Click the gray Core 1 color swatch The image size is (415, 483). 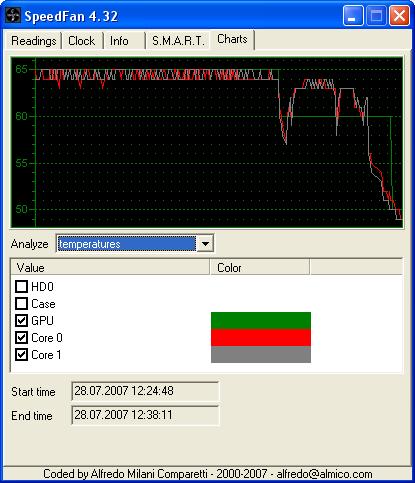pyautogui.click(x=261, y=354)
